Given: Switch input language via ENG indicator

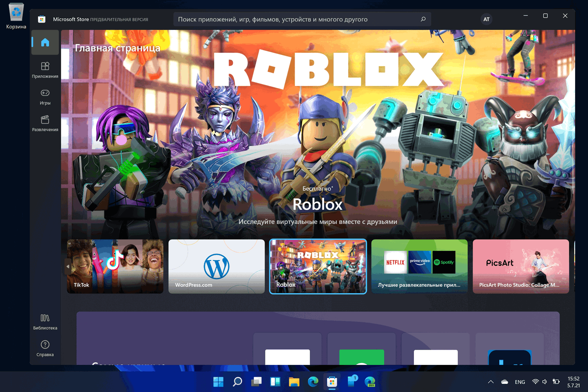Looking at the screenshot, I should pos(520,382).
